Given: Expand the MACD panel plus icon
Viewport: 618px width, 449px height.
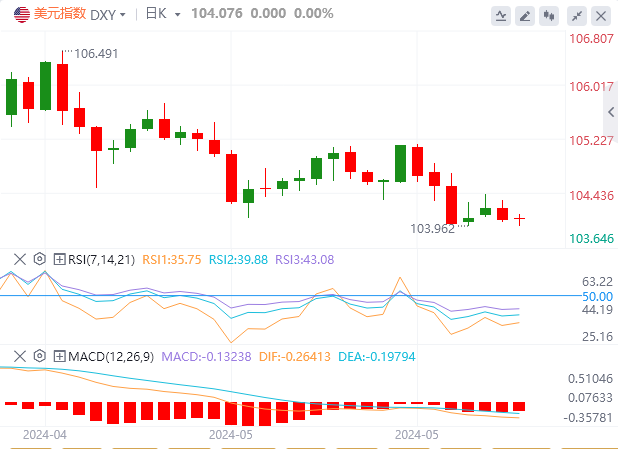Looking at the screenshot, I should pos(59,356).
